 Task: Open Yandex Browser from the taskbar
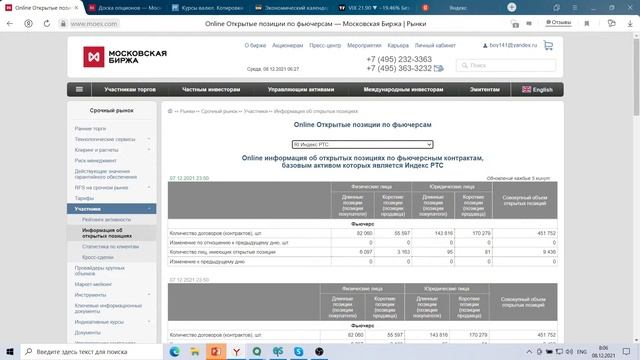[x=236, y=351]
